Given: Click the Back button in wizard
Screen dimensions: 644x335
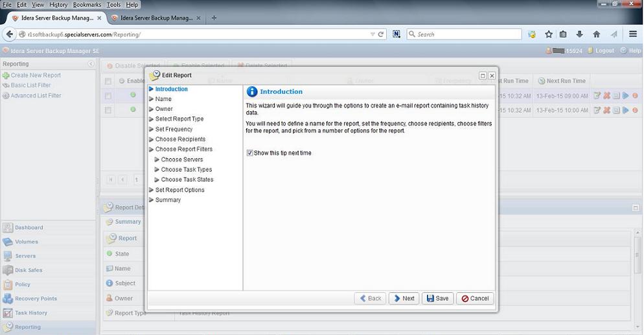Looking at the screenshot, I should point(371,299).
